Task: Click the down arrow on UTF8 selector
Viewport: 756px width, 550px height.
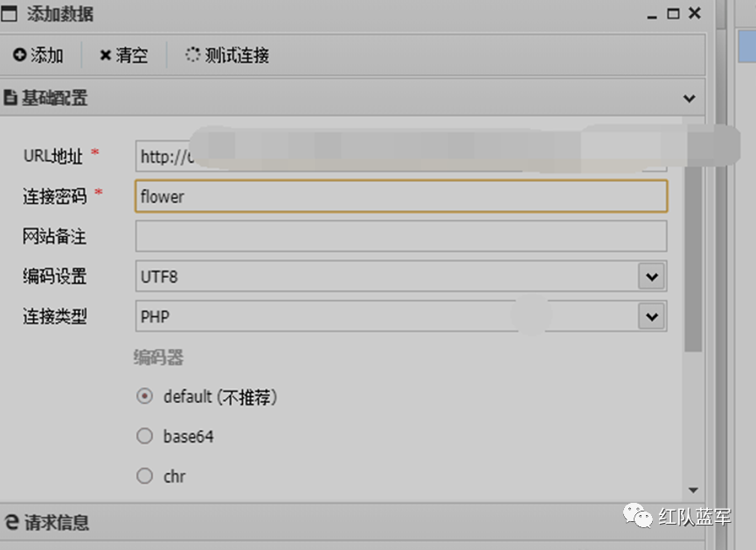Action: coord(650,275)
